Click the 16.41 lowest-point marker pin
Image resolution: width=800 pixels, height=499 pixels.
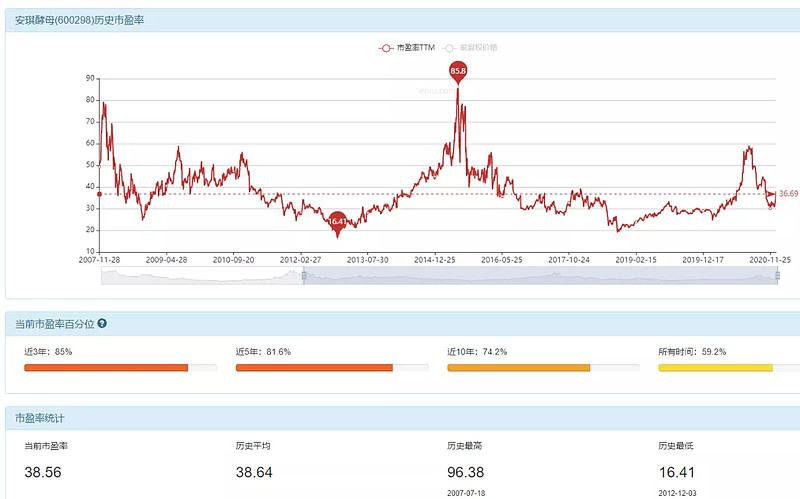337,223
